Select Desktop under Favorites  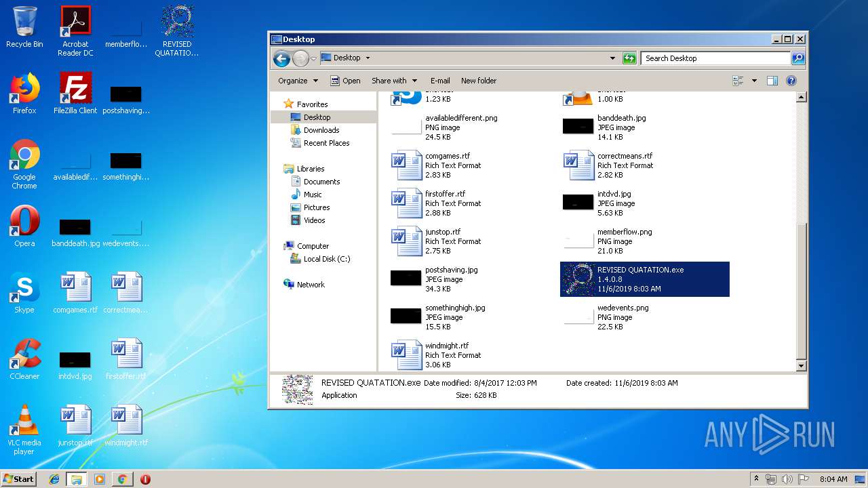click(x=317, y=117)
